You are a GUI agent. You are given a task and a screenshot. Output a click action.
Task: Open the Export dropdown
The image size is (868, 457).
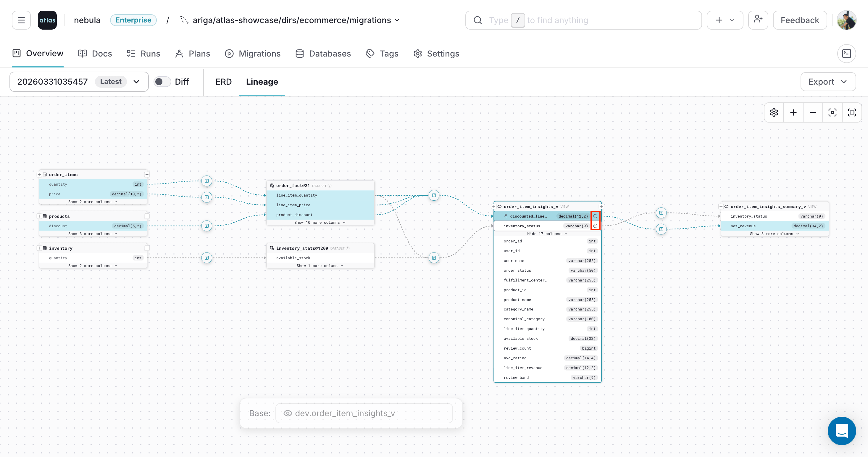pyautogui.click(x=828, y=82)
